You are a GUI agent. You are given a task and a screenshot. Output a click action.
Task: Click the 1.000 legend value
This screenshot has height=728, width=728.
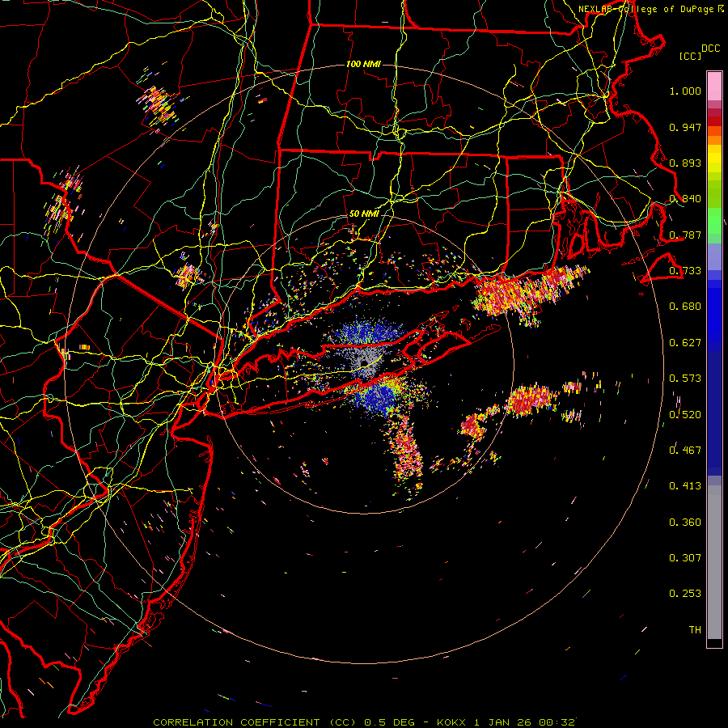pyautogui.click(x=685, y=91)
